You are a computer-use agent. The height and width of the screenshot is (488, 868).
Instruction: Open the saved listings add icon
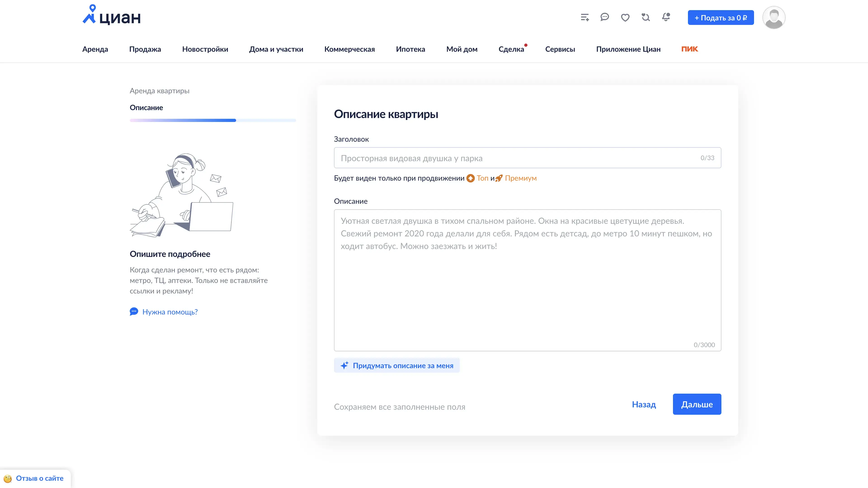tap(585, 18)
